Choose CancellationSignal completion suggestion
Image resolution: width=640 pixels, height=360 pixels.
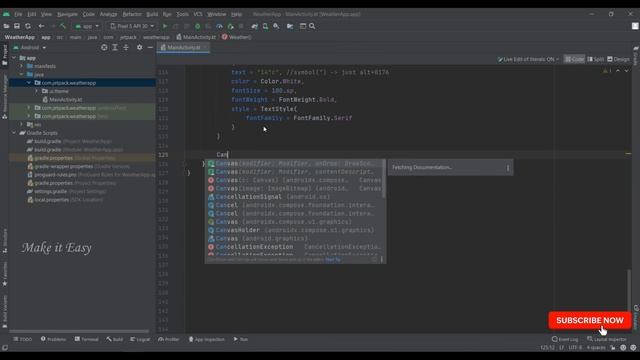[294, 197]
